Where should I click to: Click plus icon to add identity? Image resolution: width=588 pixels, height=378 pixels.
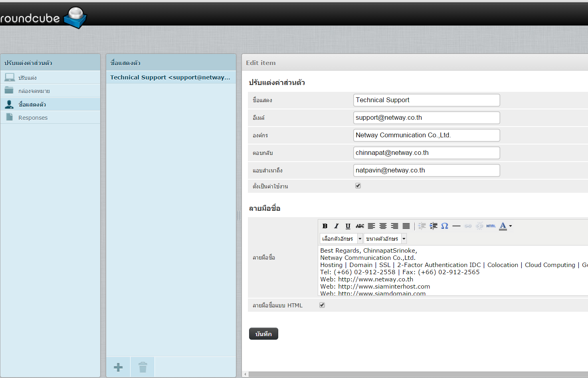(118, 367)
